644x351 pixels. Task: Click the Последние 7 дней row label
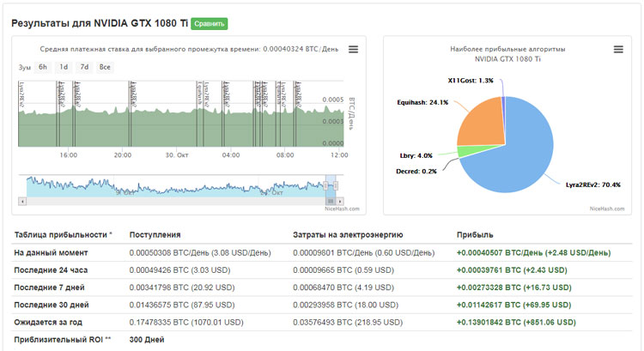pos(49,287)
